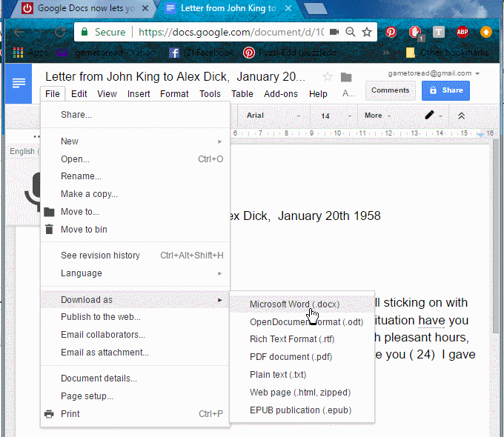The height and width of the screenshot is (437, 504).
Task: Open the Insert menu
Action: coord(139,94)
